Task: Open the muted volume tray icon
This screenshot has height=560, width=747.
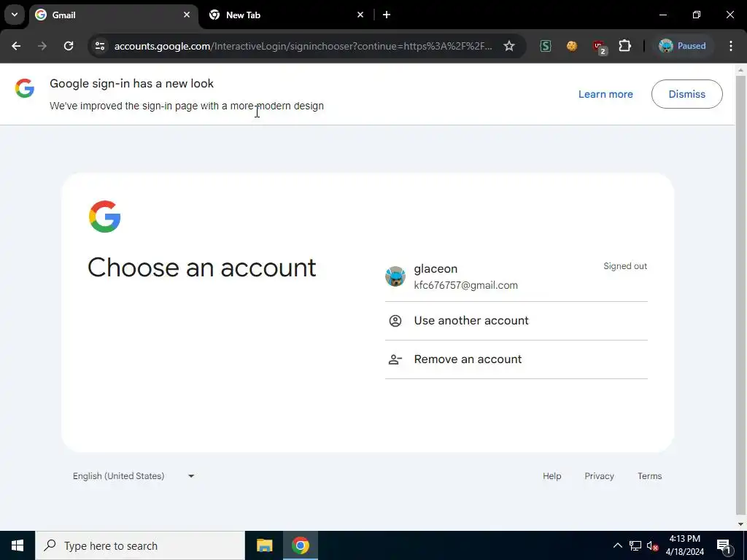Action: [x=652, y=545]
